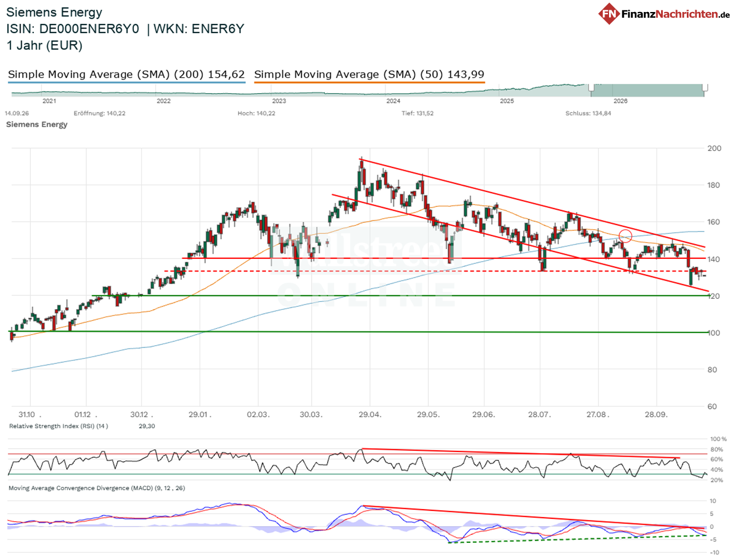Click the SMA (50) 143,99 legend label
The height and width of the screenshot is (560, 732).
click(369, 74)
